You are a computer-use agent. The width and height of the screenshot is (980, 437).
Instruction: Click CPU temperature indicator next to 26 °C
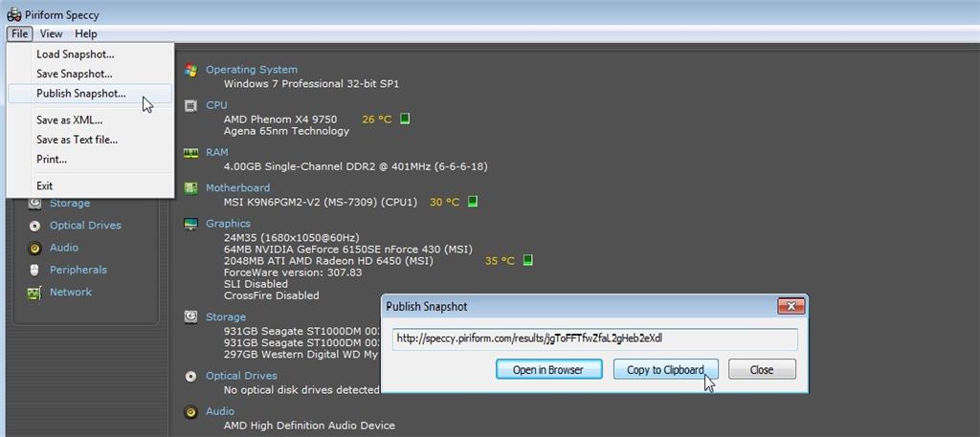click(x=405, y=119)
